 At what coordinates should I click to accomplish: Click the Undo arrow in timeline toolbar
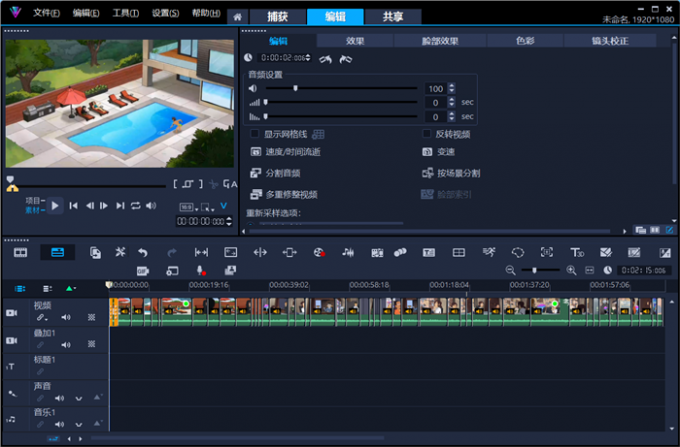click(x=143, y=253)
